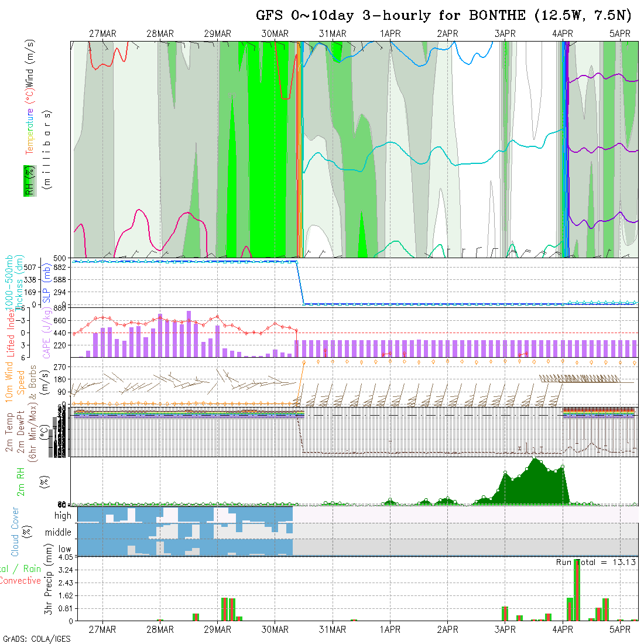Click the green RH (%) legend swatch

[28, 180]
